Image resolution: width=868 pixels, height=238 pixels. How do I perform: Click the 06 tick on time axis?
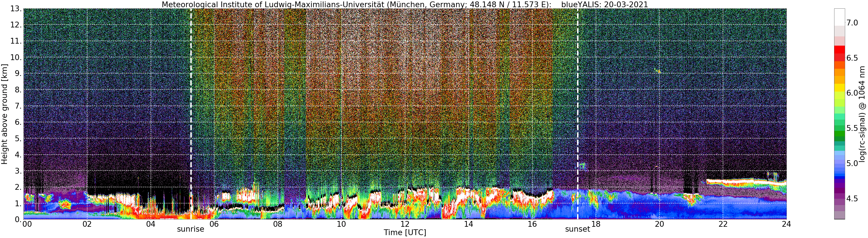pyautogui.click(x=214, y=224)
